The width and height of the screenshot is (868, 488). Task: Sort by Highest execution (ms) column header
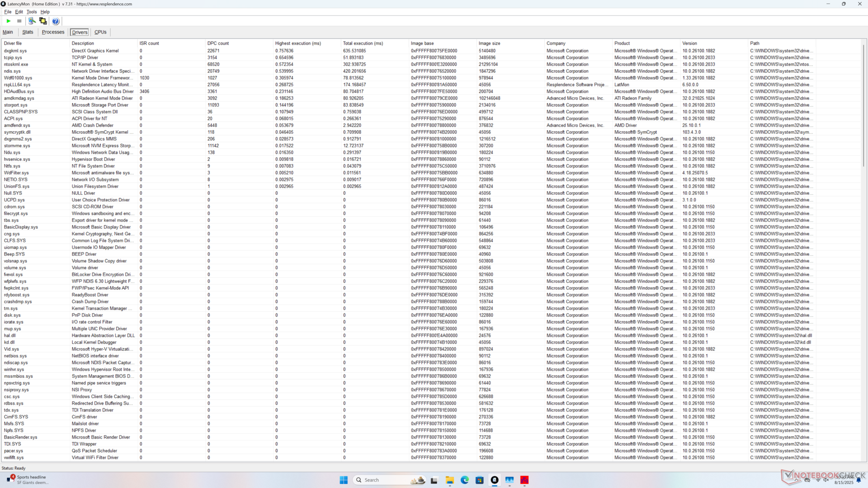tap(307, 43)
